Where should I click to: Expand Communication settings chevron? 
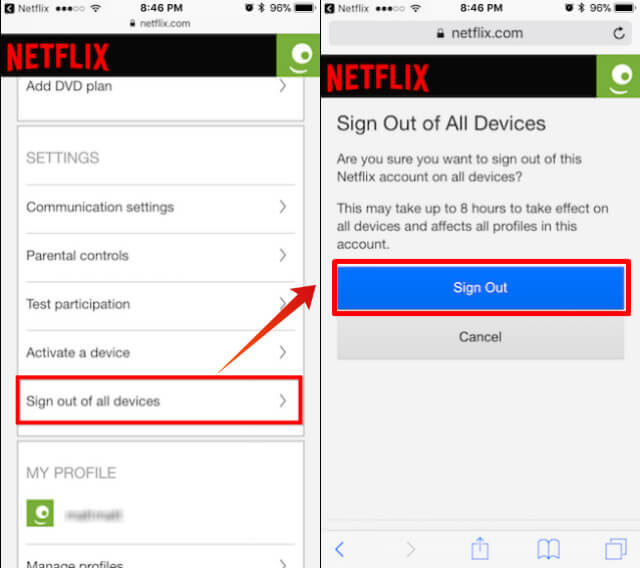[282, 207]
